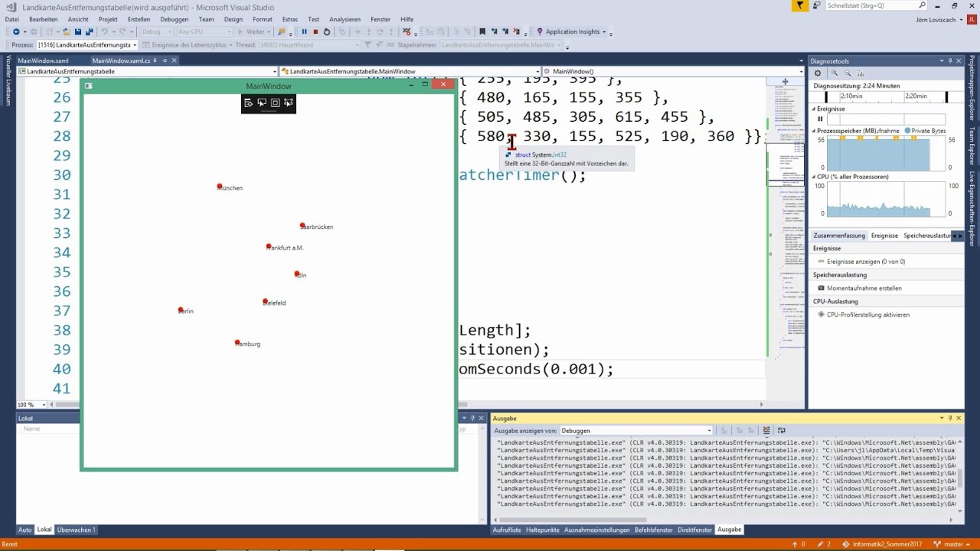Open process selection dropdown
Viewport: 980px width, 551px height.
point(135,45)
